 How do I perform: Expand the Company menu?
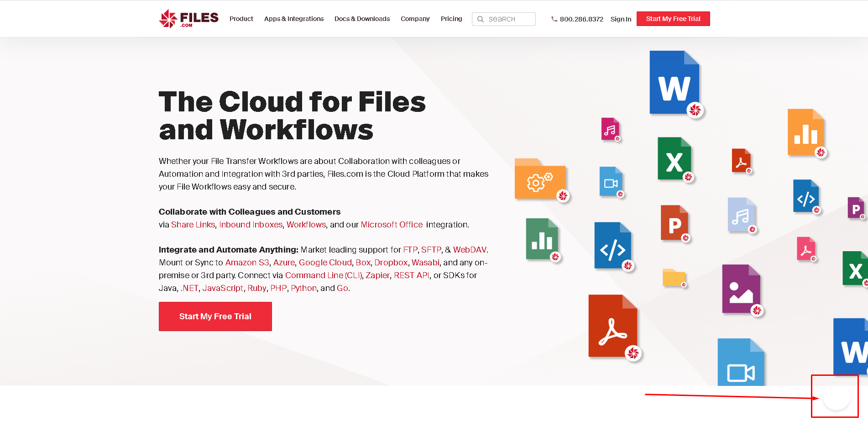pyautogui.click(x=415, y=19)
